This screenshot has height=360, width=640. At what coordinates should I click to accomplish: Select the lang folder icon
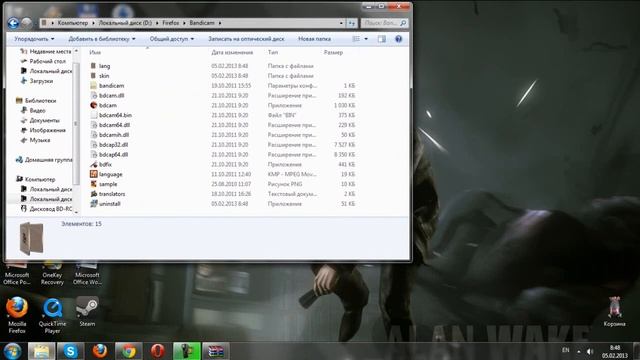93,66
